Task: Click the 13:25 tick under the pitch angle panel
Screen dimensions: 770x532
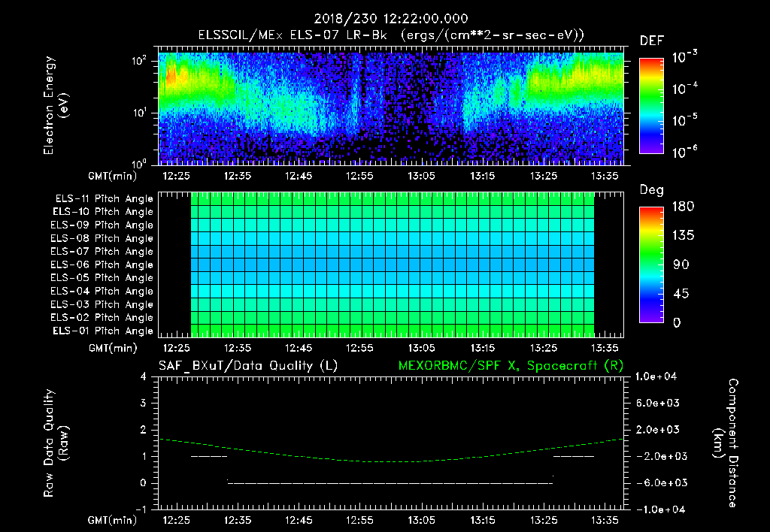Action: click(x=544, y=348)
